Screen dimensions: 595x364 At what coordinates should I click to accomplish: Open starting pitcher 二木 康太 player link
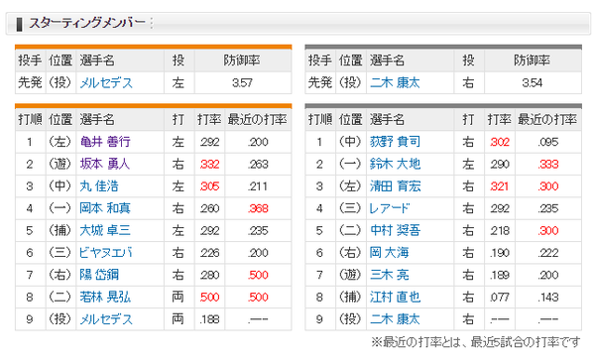tap(395, 82)
